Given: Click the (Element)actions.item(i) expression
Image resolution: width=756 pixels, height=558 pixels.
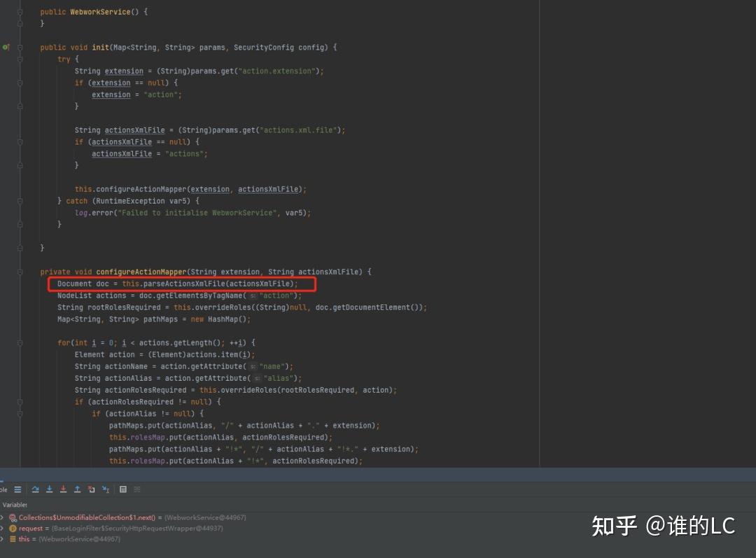Looking at the screenshot, I should (201, 354).
